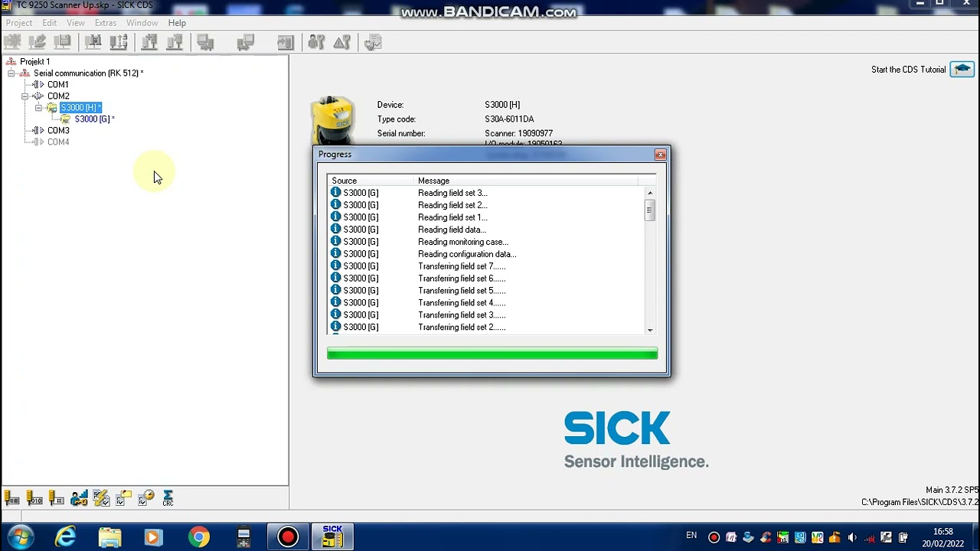Click the save project floppy icon
Screen dimensions: 980x551
pyautogui.click(x=62, y=43)
